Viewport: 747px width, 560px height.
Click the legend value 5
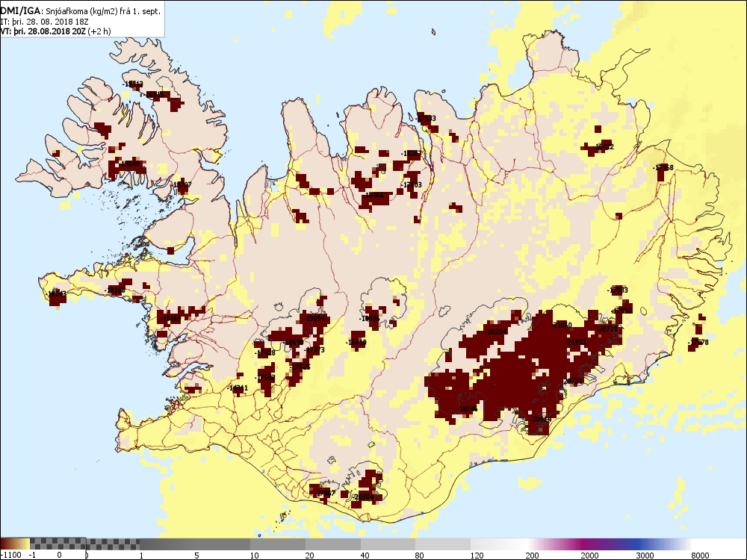[196, 555]
